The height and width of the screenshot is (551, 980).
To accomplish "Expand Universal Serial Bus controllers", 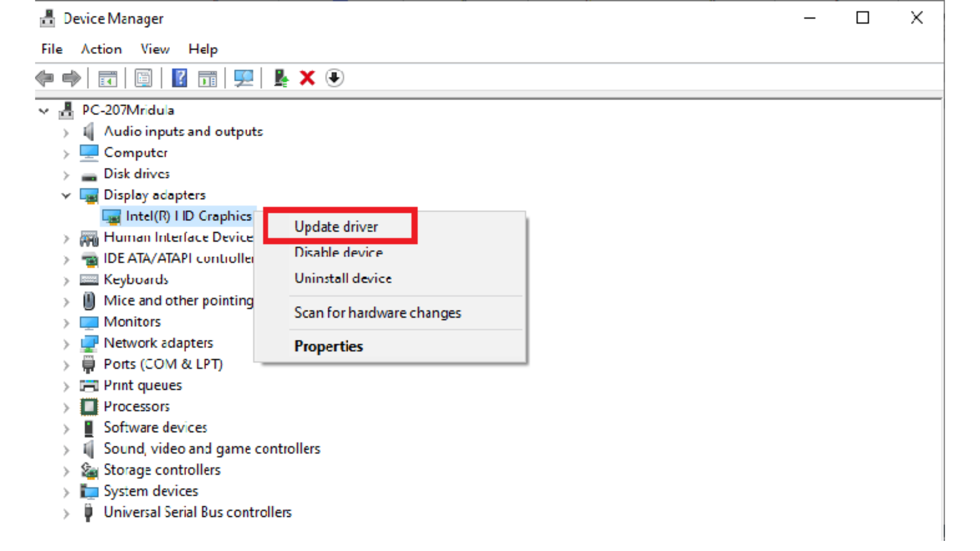I will tap(66, 513).
